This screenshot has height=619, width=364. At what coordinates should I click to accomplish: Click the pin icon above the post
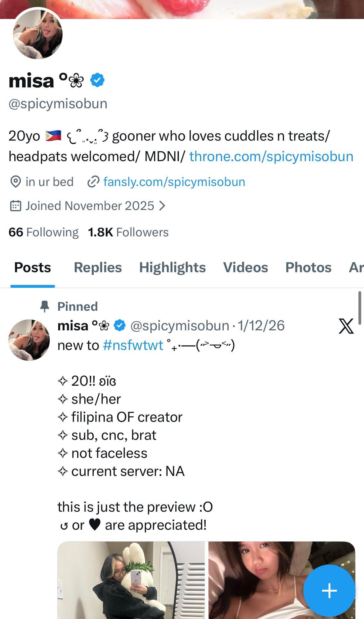pos(45,306)
